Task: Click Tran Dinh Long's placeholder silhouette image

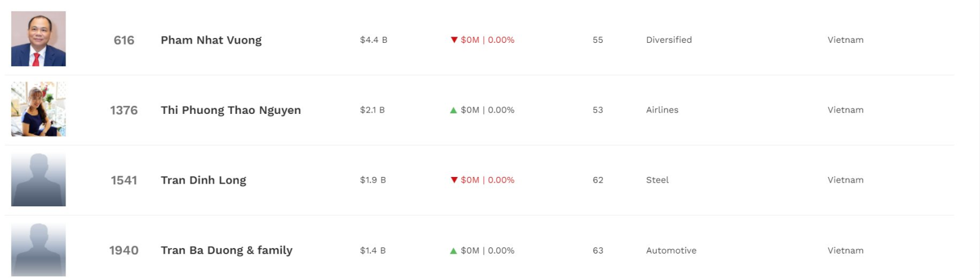Action: point(39,179)
